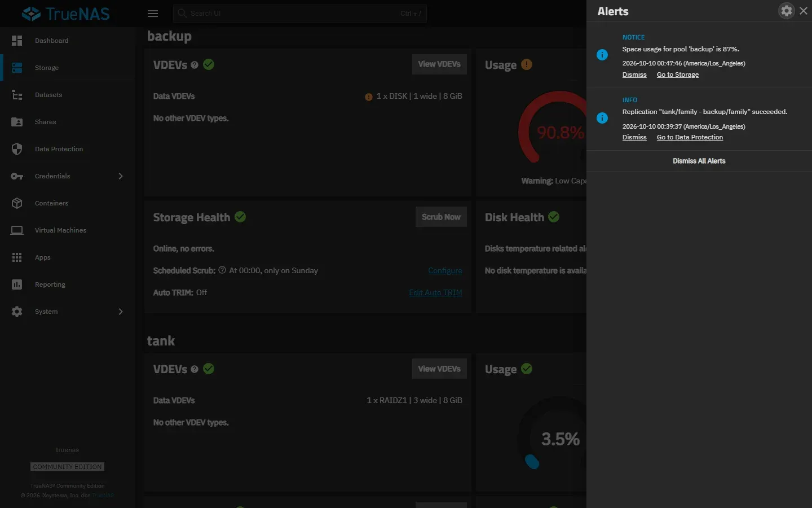Viewport: 812px width, 508px height.
Task: Click the TrueNAS link in the footer
Action: 103,496
